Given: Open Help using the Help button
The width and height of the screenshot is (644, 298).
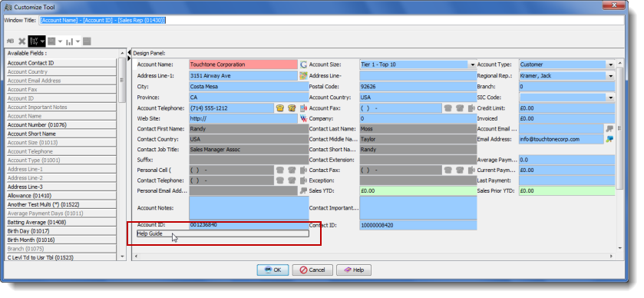Looking at the screenshot, I should click(x=354, y=270).
